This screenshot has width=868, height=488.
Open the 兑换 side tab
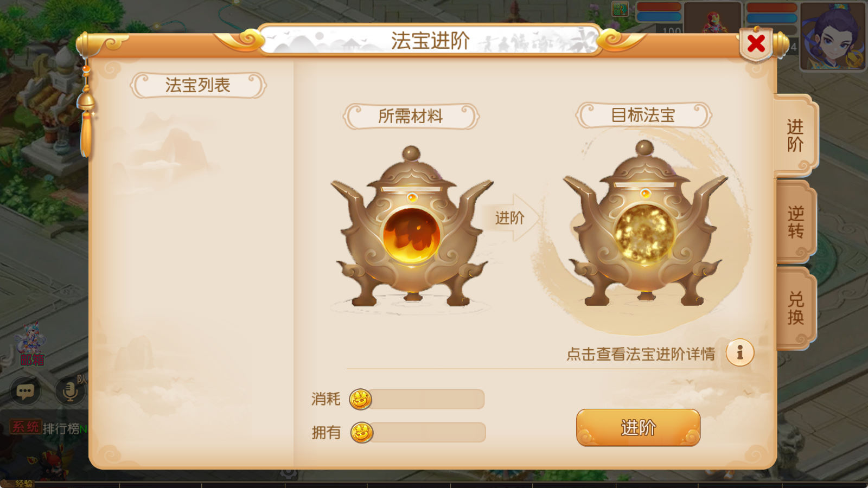pos(795,307)
